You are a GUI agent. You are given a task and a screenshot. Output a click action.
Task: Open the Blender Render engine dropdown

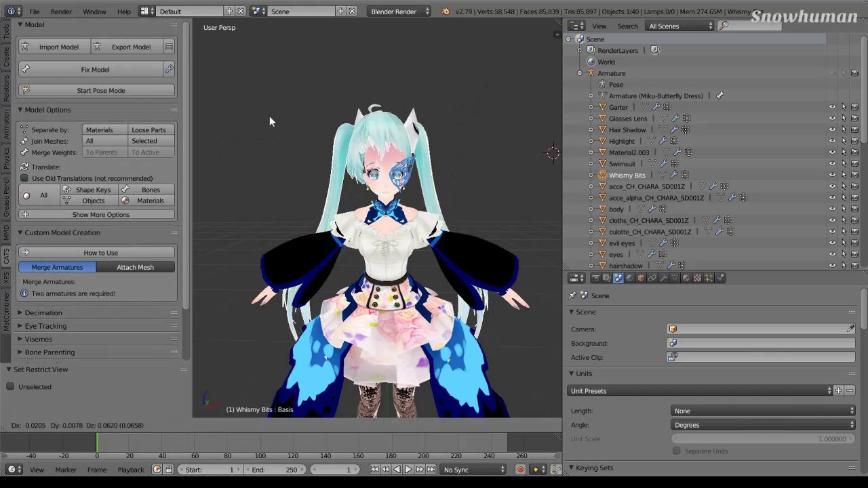[x=399, y=12]
